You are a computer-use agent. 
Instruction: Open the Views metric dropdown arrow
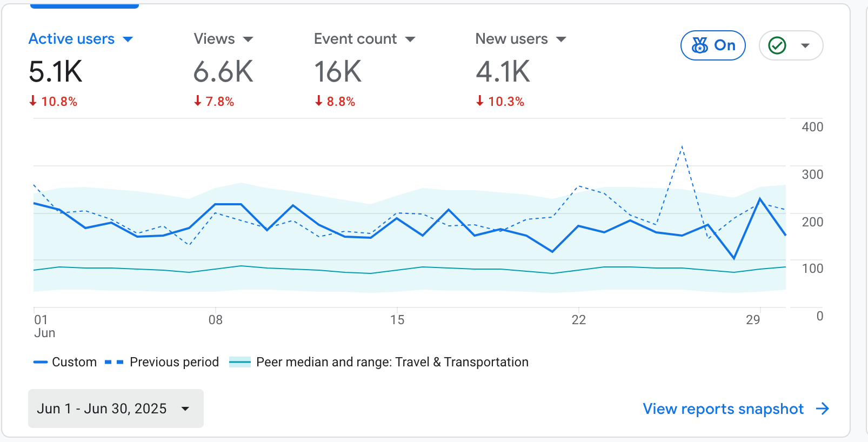click(x=248, y=39)
